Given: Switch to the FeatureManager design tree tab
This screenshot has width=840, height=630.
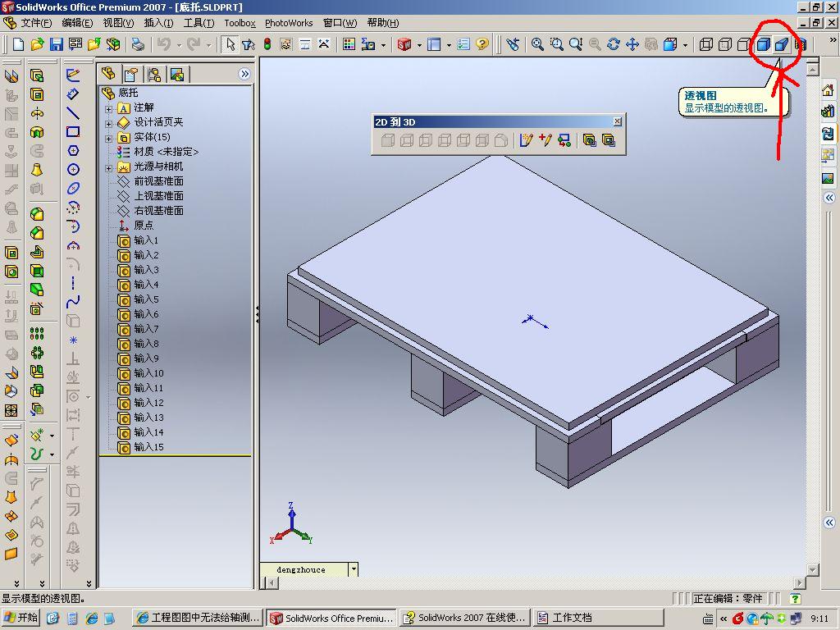Looking at the screenshot, I should tap(109, 74).
